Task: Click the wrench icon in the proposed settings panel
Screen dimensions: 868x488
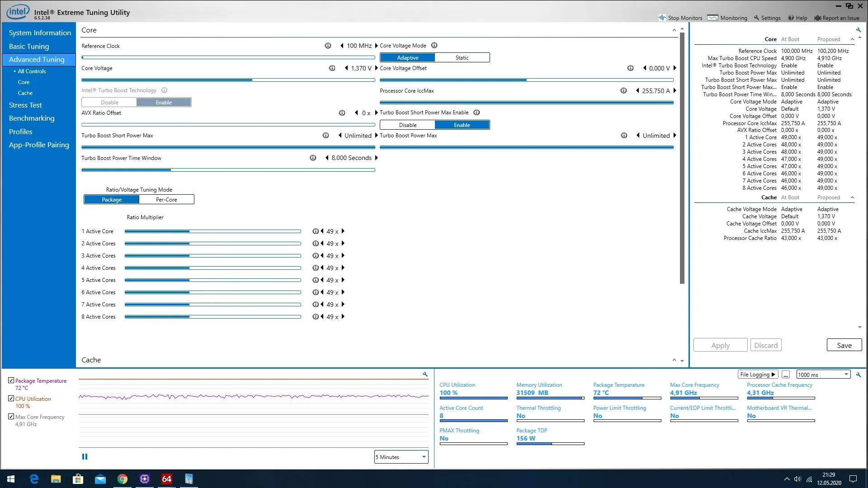Action: 859,30
